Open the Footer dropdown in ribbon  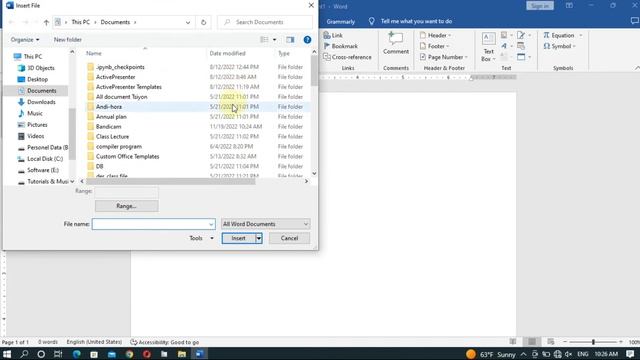[435, 46]
